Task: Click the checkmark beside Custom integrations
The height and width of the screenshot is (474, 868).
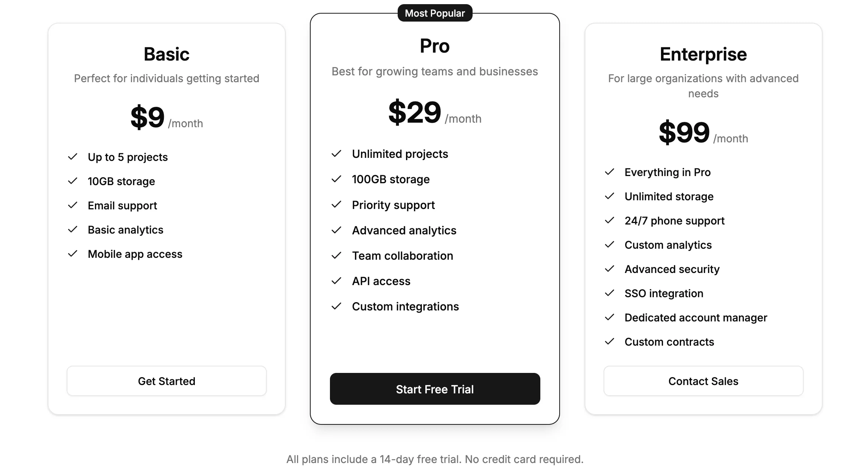Action: (x=336, y=306)
